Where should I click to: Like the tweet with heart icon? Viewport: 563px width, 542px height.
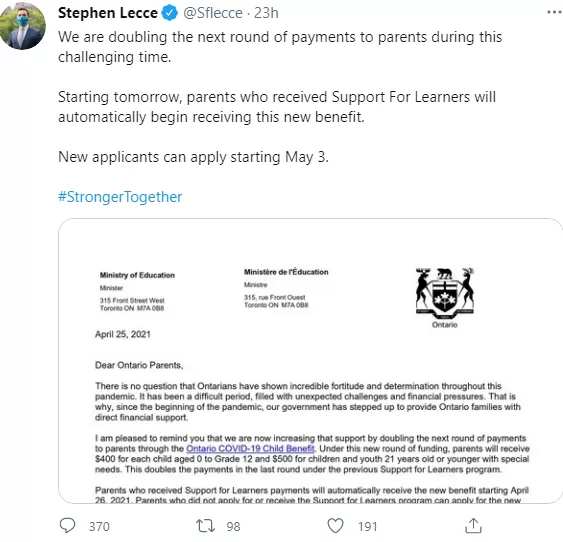(x=335, y=526)
